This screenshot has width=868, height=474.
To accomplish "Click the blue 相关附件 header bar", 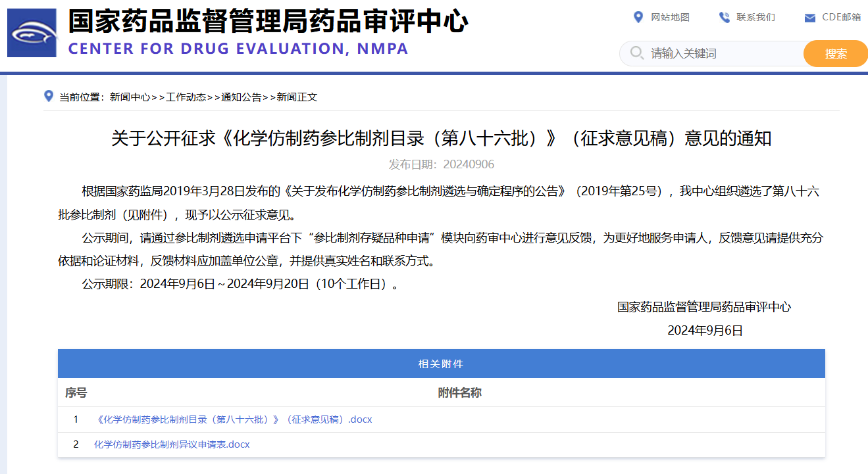I will tap(441, 364).
